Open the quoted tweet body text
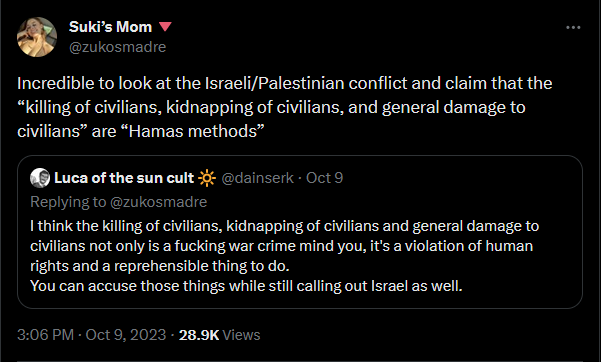Viewport: 601px width, 362px height. [284, 256]
